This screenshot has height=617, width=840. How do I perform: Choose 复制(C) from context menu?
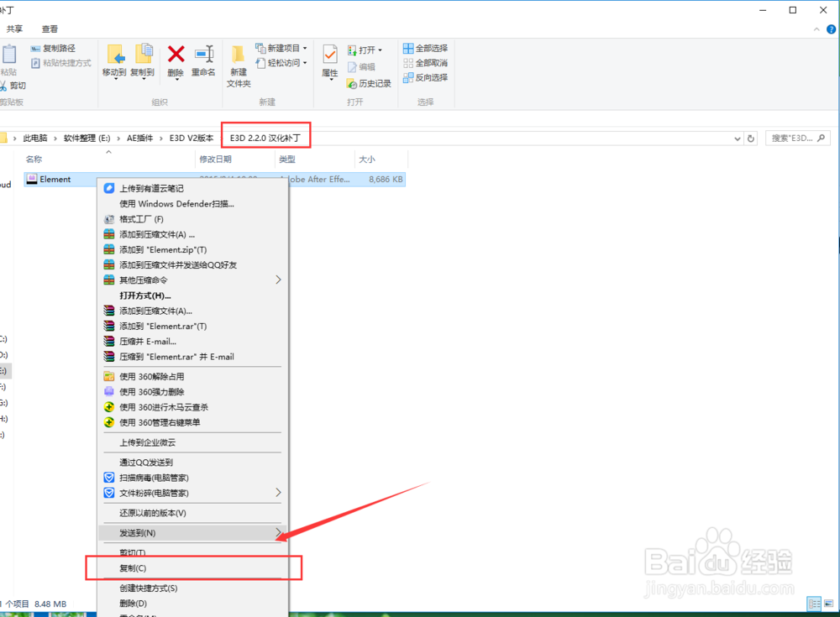coord(193,568)
